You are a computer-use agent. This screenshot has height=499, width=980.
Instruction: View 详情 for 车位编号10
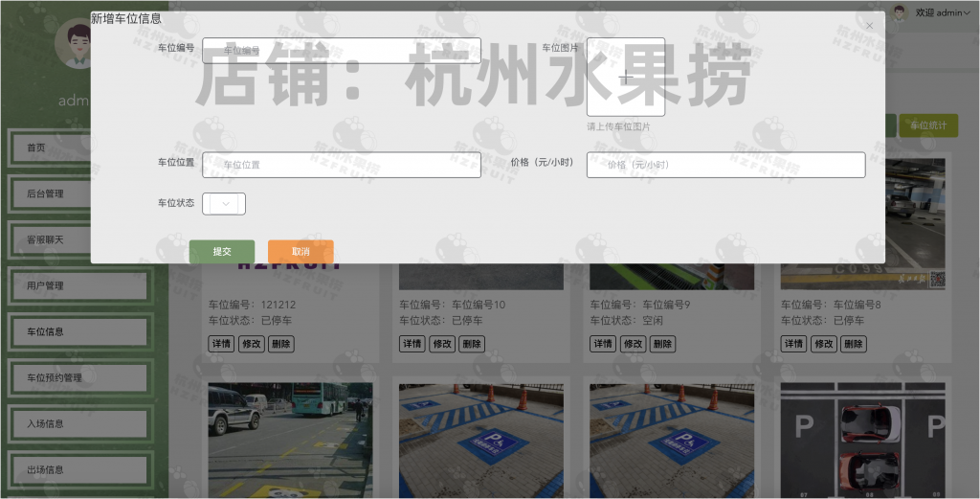click(x=412, y=344)
